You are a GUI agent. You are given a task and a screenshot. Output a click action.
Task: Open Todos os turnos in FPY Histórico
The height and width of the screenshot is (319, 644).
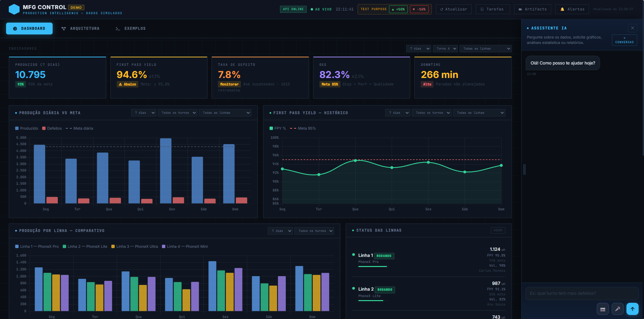431,113
